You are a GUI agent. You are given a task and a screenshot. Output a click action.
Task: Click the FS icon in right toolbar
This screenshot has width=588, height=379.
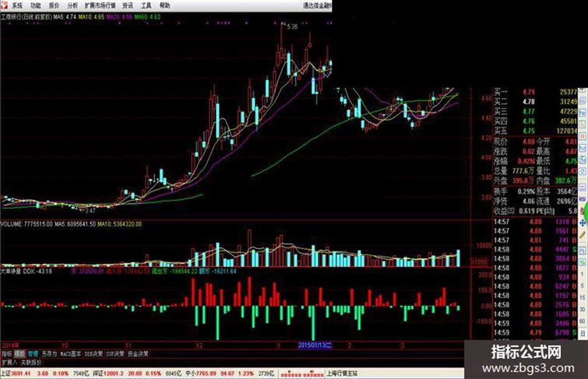pyautogui.click(x=582, y=250)
